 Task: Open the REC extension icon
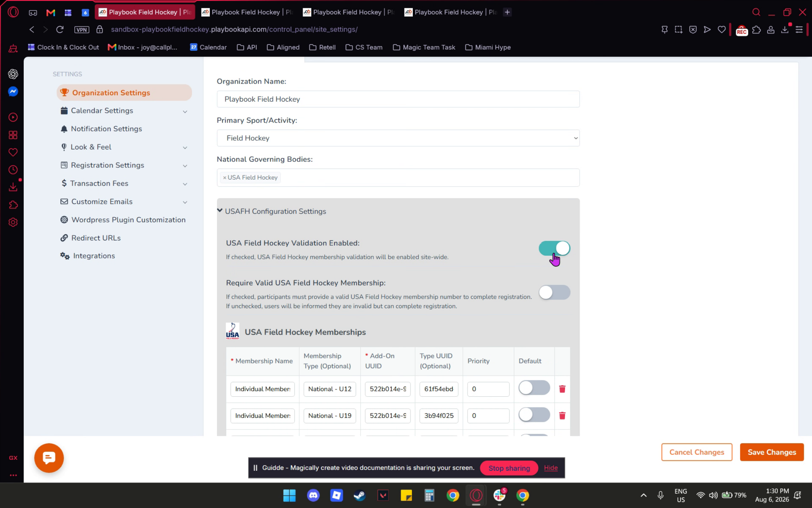pos(742,30)
